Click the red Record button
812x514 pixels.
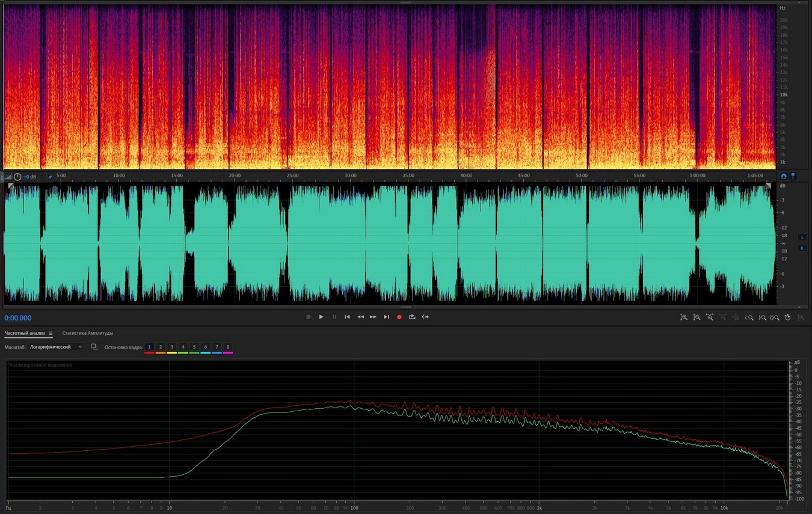pyautogui.click(x=399, y=317)
